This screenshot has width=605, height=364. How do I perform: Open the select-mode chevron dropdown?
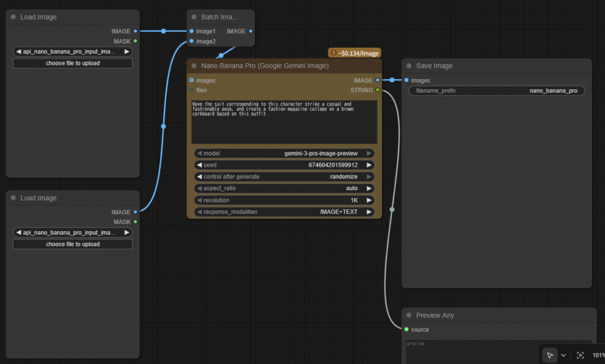click(563, 355)
